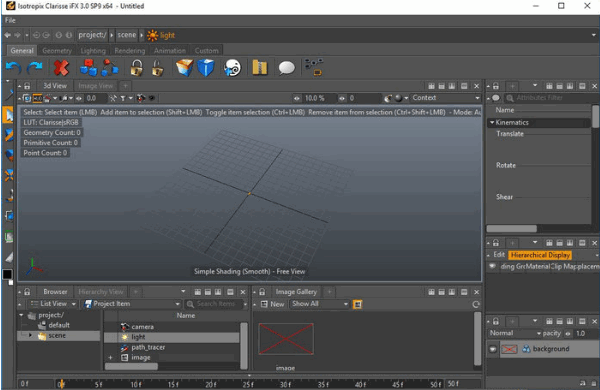600x390 pixels.
Task: Open the Show All dropdown
Action: coord(320,304)
